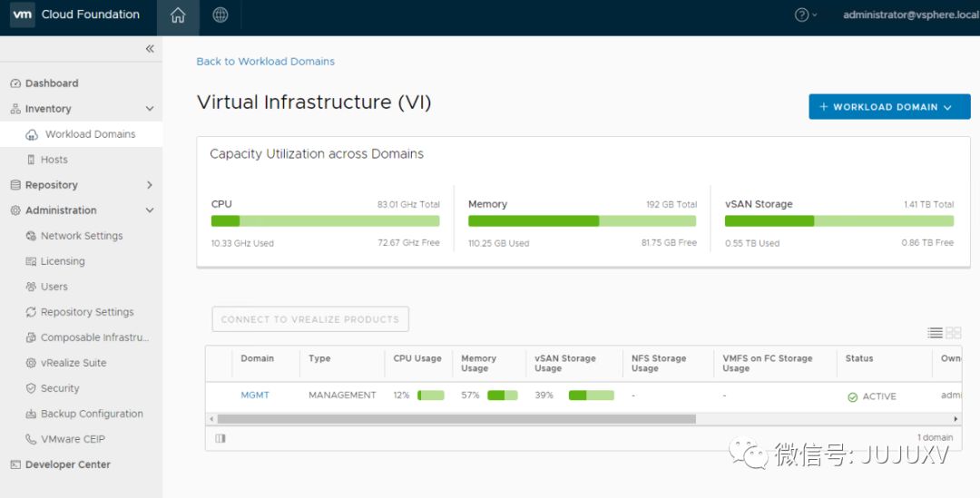This screenshot has height=498, width=980.
Task: Collapse sidebar with double chevron icon
Action: click(150, 49)
